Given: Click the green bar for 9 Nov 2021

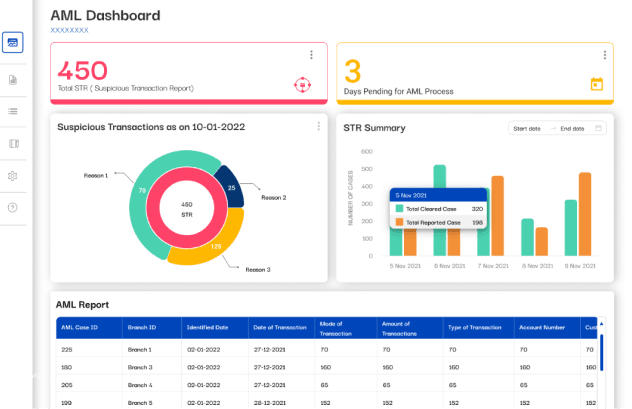Looking at the screenshot, I should (x=571, y=228).
